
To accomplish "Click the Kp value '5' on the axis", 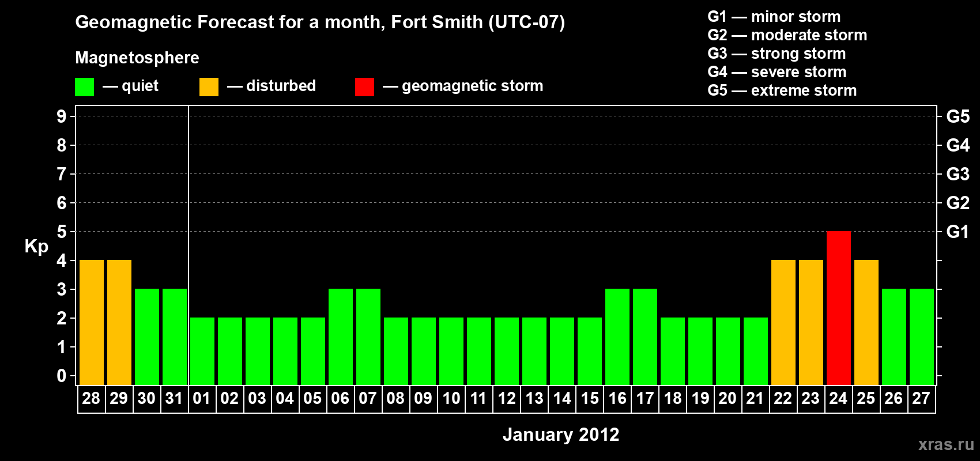I will [x=62, y=232].
